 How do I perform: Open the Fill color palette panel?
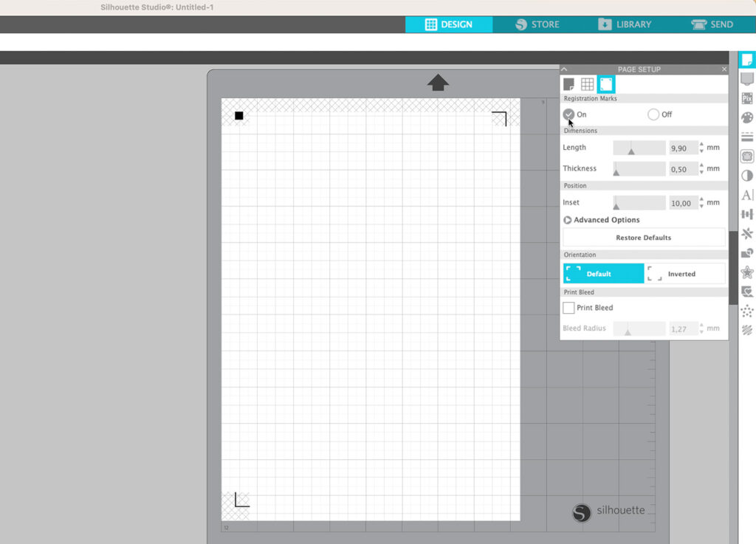point(746,117)
